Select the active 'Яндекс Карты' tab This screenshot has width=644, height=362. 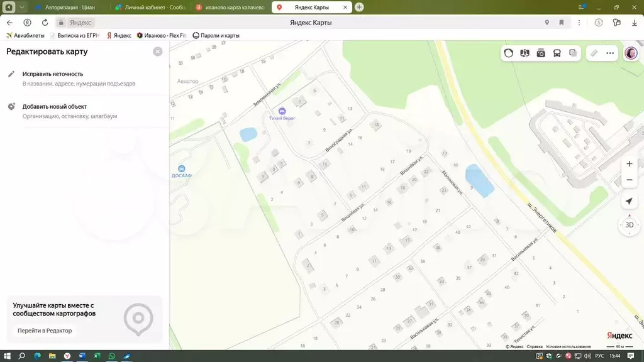tap(311, 8)
